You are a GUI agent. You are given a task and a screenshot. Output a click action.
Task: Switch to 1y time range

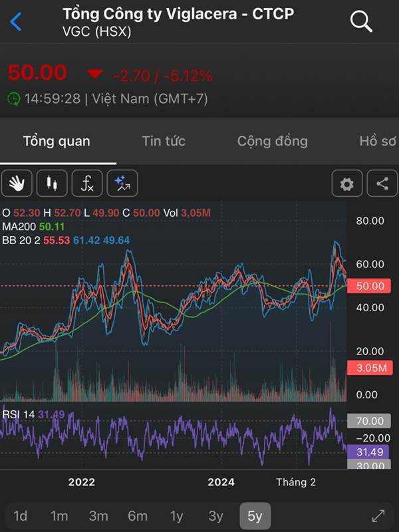[176, 516]
